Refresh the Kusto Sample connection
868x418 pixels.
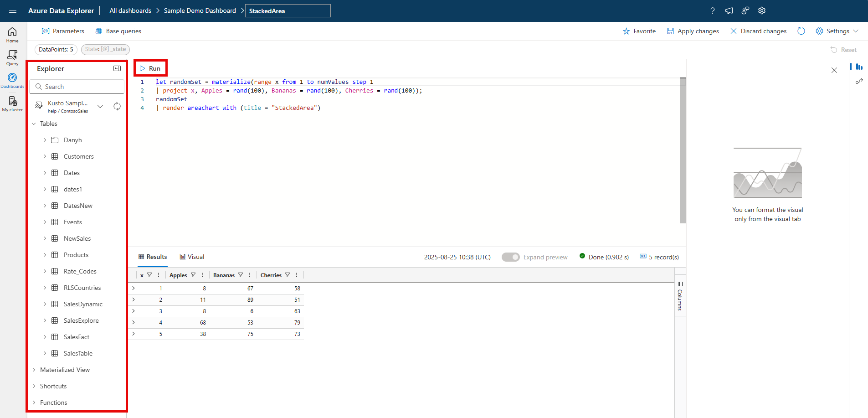[117, 106]
